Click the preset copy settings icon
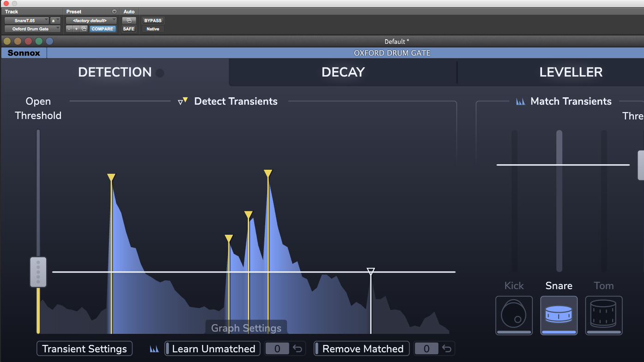The width and height of the screenshot is (644, 362). coord(84,29)
